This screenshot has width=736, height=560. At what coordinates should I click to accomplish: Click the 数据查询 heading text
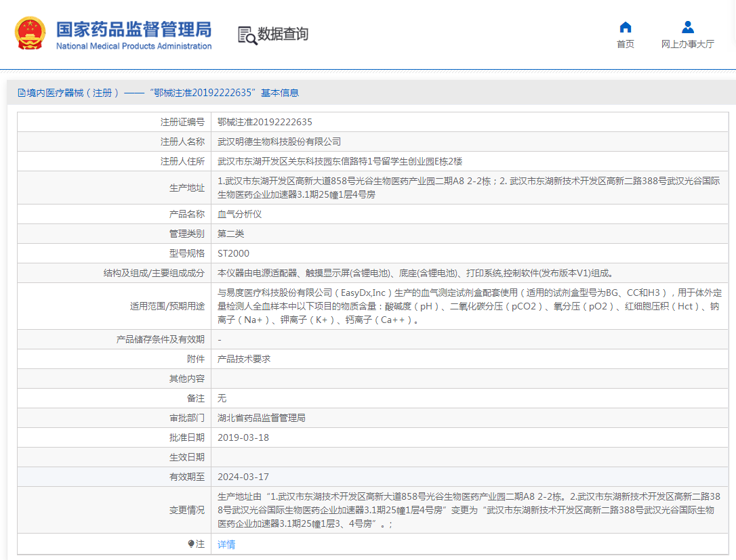point(283,34)
